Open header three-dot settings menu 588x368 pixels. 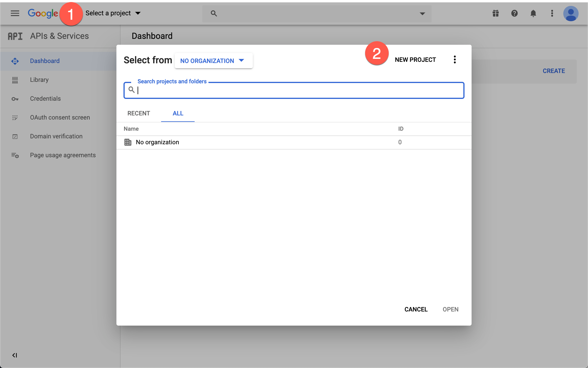(x=552, y=13)
